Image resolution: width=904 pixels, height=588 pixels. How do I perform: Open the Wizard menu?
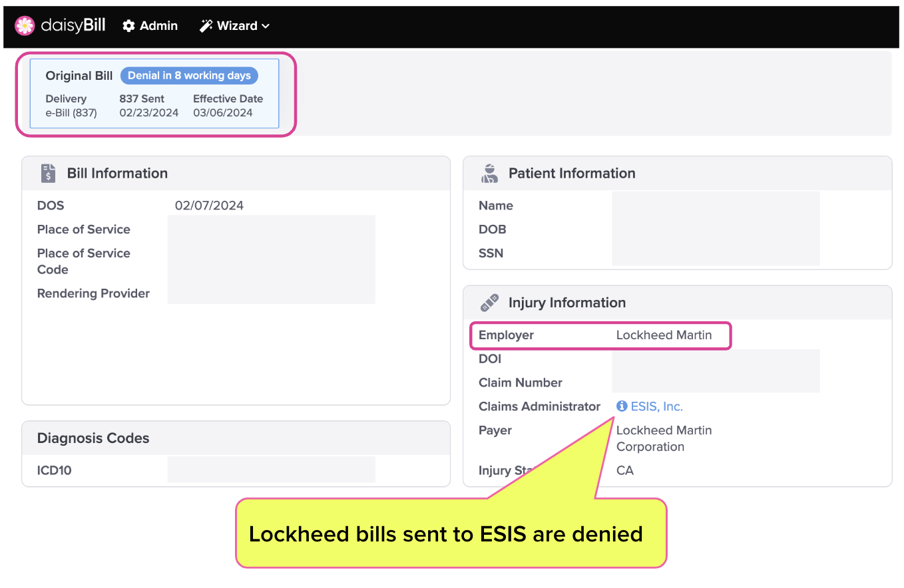click(x=235, y=26)
